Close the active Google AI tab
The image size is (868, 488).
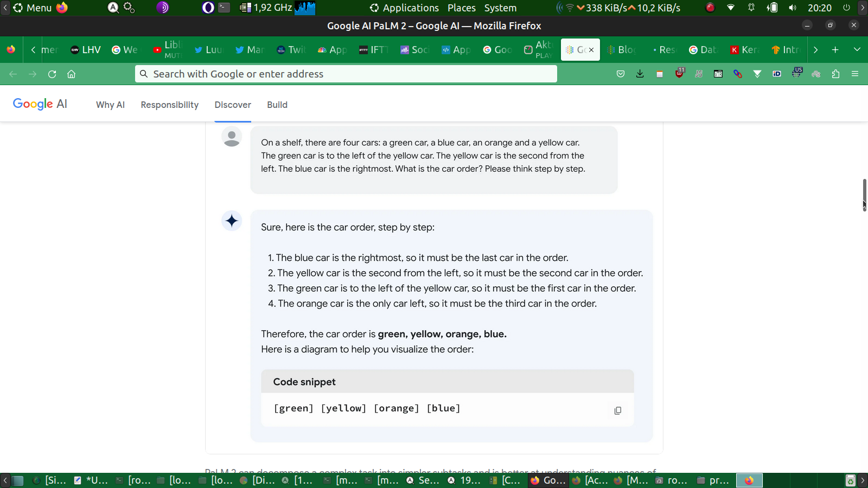(591, 50)
